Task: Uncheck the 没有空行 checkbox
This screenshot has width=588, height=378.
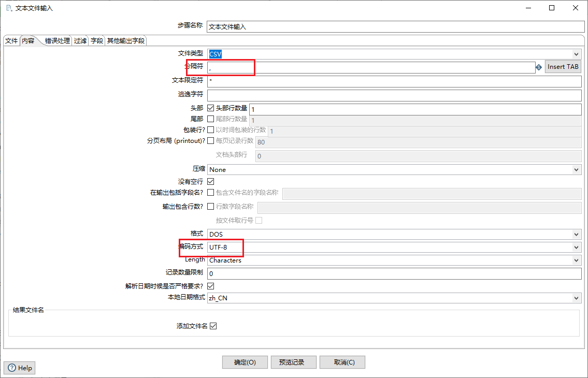Action: pyautogui.click(x=211, y=182)
